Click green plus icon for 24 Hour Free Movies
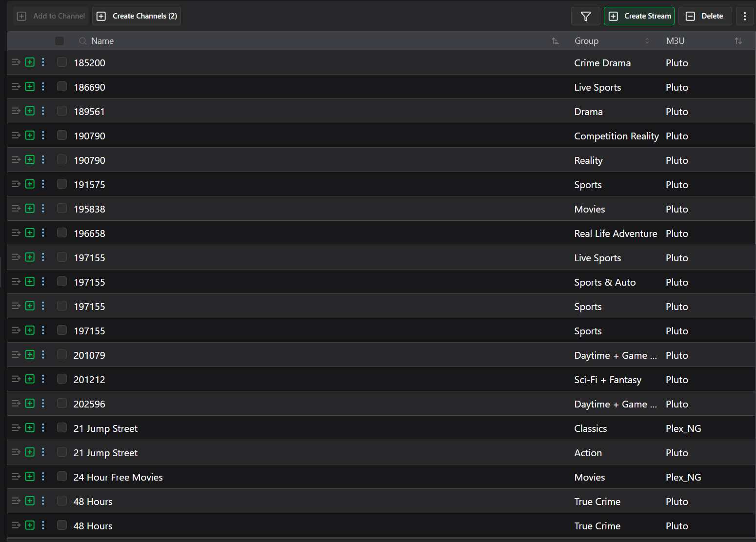The width and height of the screenshot is (756, 542). pyautogui.click(x=30, y=477)
